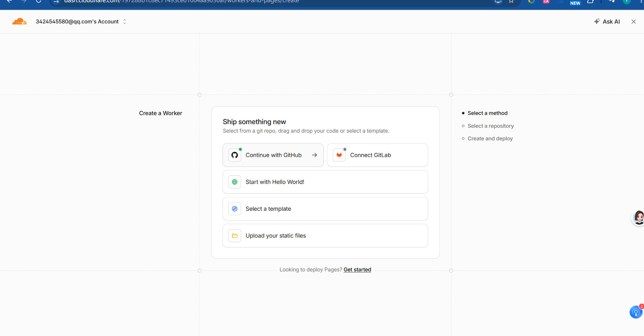Image resolution: width=644 pixels, height=336 pixels.
Task: Choose Select a template option
Action: coord(325,209)
